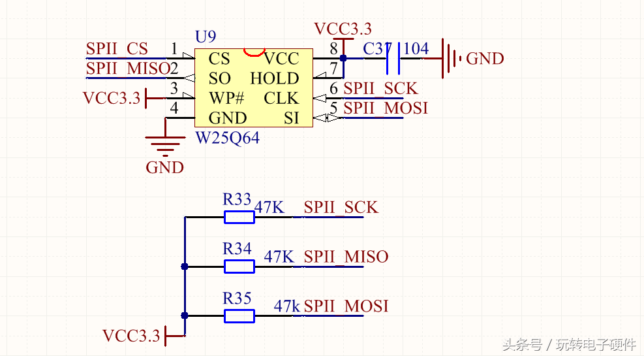Click pin number 4 of U9
Screen dimensions: 644x356
(x=174, y=108)
